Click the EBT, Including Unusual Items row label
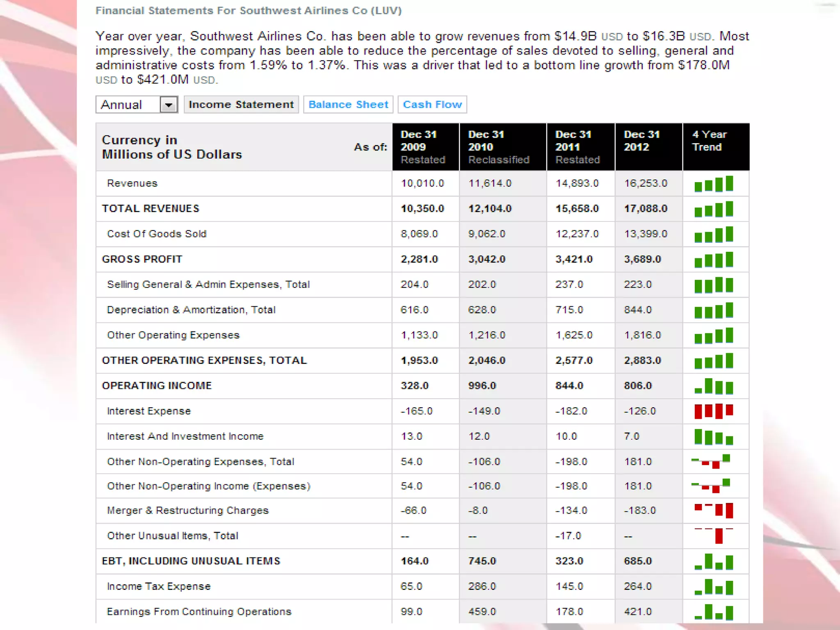Screen dimensions: 840x630 [x=191, y=561]
